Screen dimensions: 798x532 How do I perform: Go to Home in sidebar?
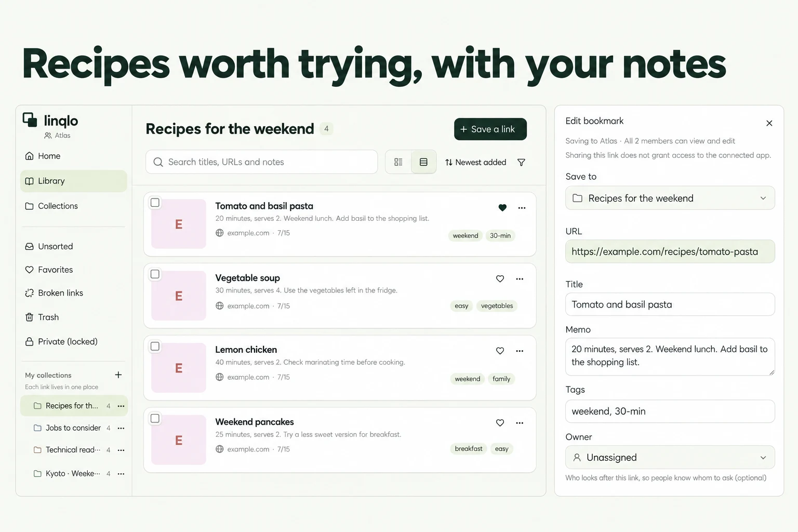[x=74, y=156]
